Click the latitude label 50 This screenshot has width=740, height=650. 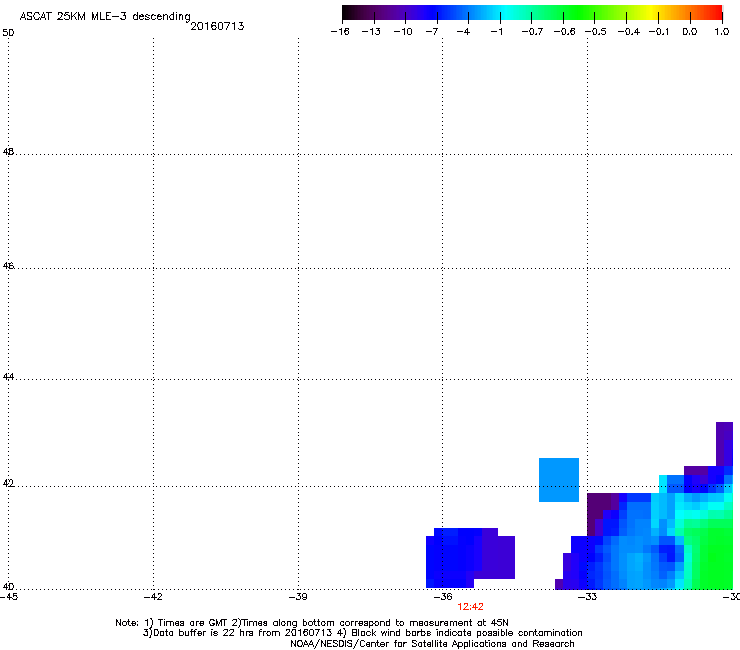click(x=8, y=33)
